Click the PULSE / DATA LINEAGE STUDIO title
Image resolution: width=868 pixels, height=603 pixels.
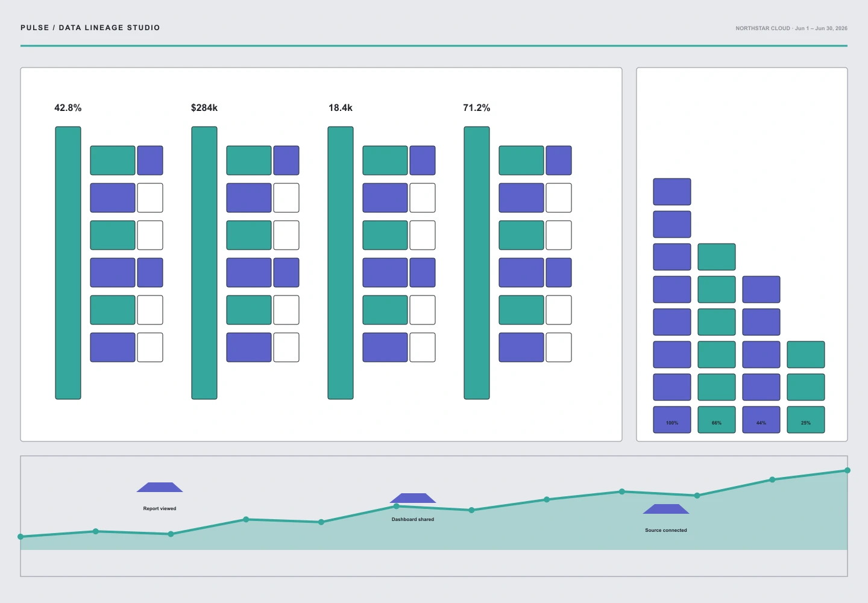[x=90, y=28]
